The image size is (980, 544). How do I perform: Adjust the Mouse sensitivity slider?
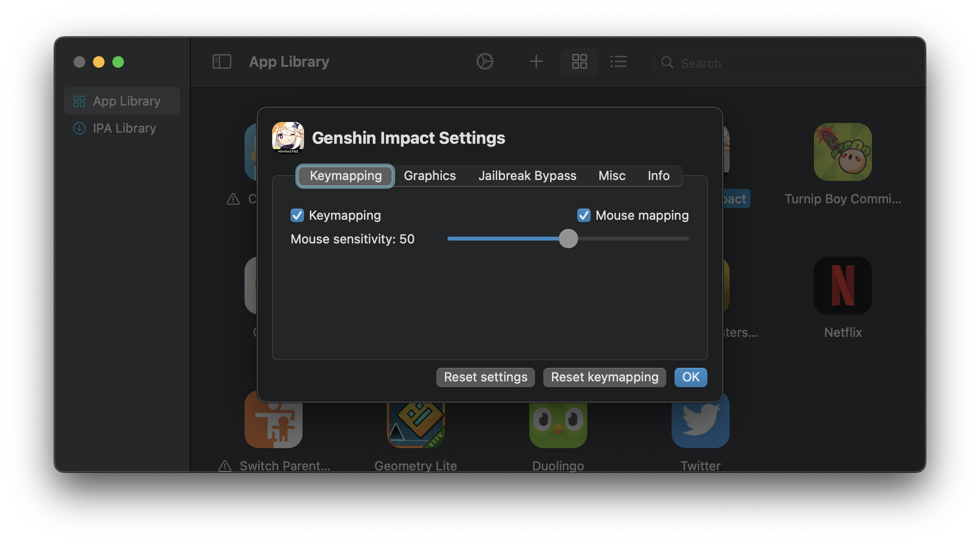[568, 239]
